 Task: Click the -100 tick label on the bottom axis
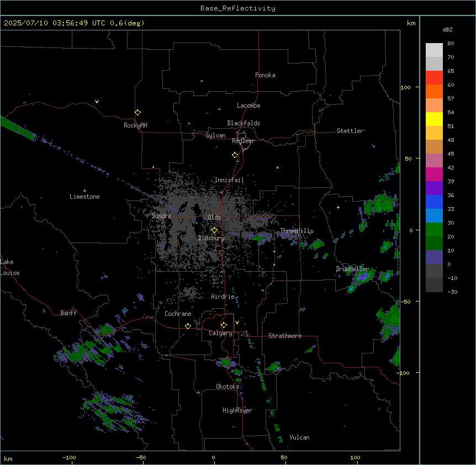coord(69,457)
